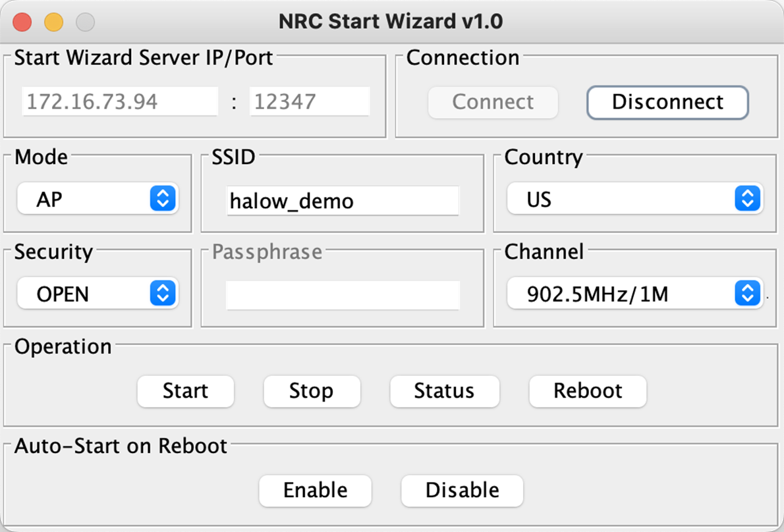This screenshot has height=532, width=784.
Task: Click the blue arrow stepper on Mode
Action: 163,199
